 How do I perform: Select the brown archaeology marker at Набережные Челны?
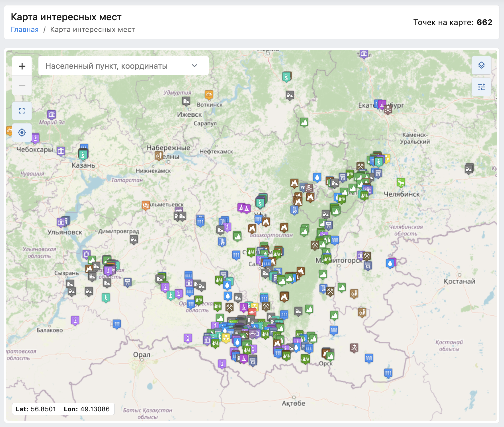pyautogui.click(x=159, y=156)
